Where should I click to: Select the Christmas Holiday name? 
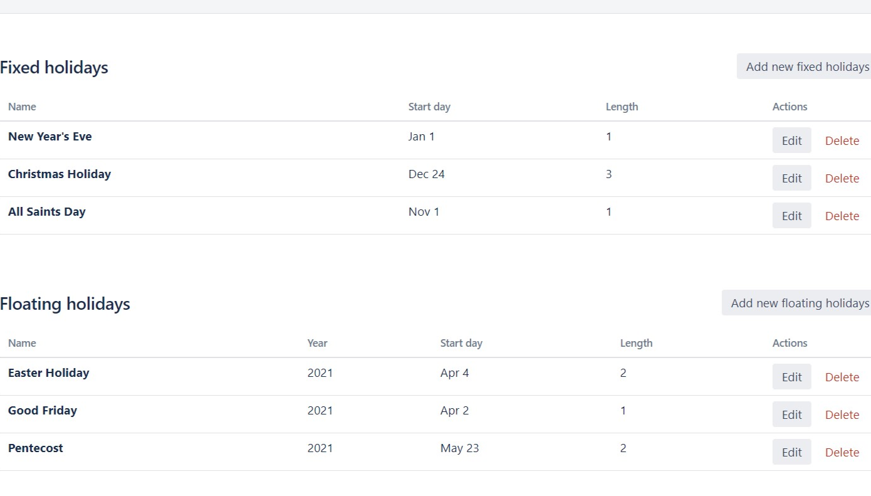click(59, 174)
